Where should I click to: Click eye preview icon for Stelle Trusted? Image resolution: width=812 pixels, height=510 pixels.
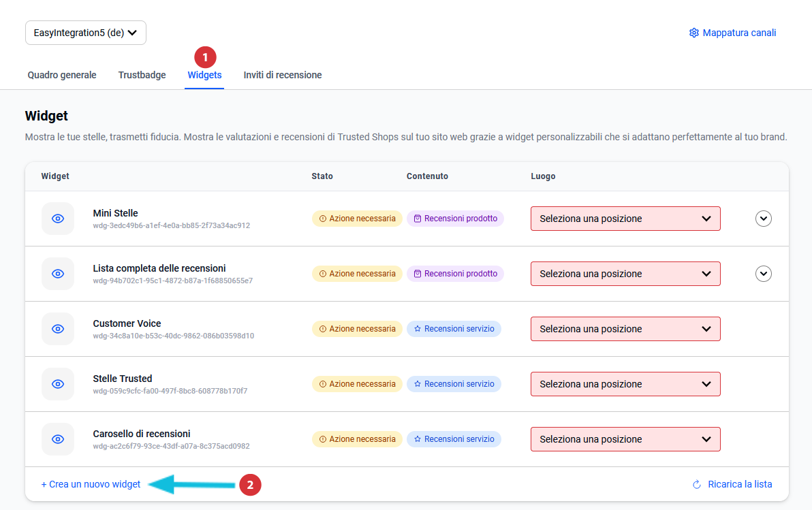coord(58,384)
